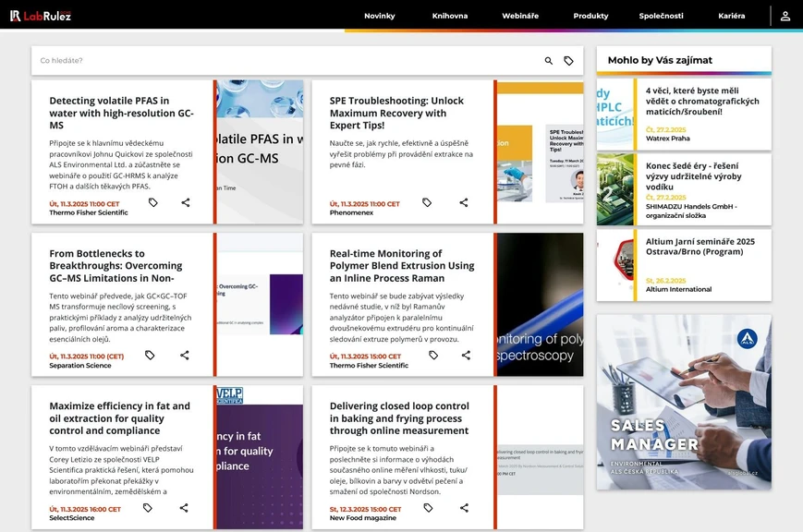Open the Novinky menu item

[x=379, y=16]
